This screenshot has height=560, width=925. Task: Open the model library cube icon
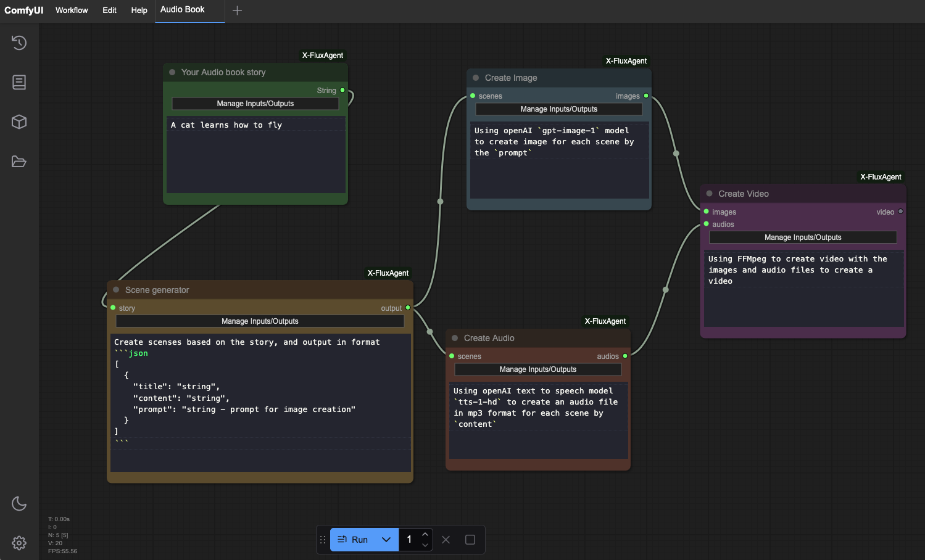click(x=19, y=121)
